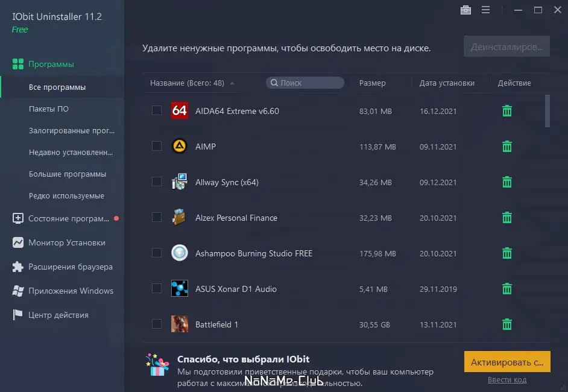Open the toolbox icon in title bar
The height and width of the screenshot is (392, 568).
pos(465,10)
